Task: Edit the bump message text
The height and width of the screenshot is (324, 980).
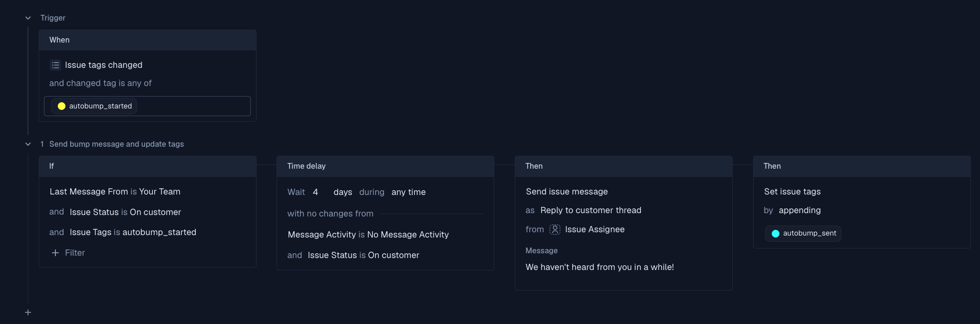Action: click(x=599, y=267)
